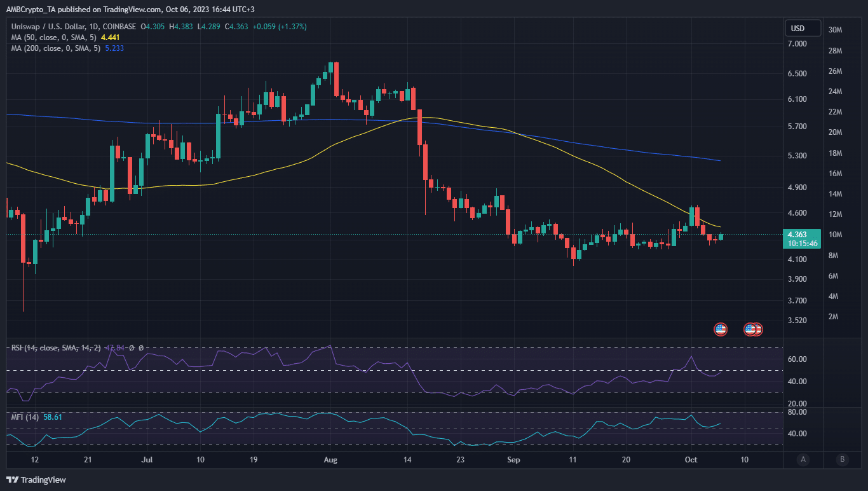Click the front flag of the overlapping US flag pair
868x491 pixels.
pos(750,329)
